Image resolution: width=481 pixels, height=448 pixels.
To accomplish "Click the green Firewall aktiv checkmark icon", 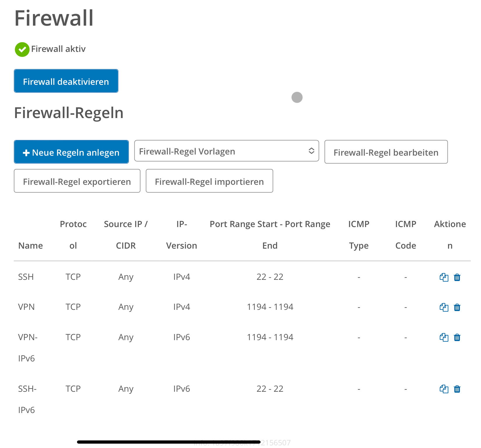I will (22, 49).
